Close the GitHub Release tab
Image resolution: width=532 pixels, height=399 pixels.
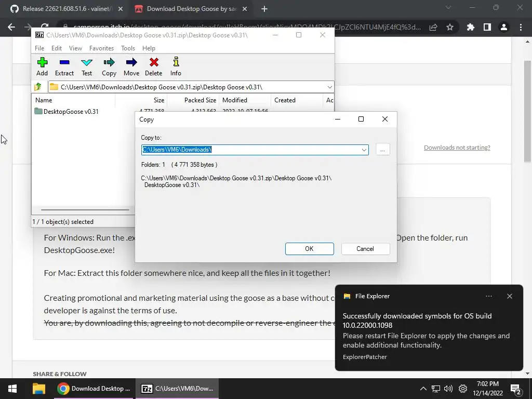pos(121,9)
